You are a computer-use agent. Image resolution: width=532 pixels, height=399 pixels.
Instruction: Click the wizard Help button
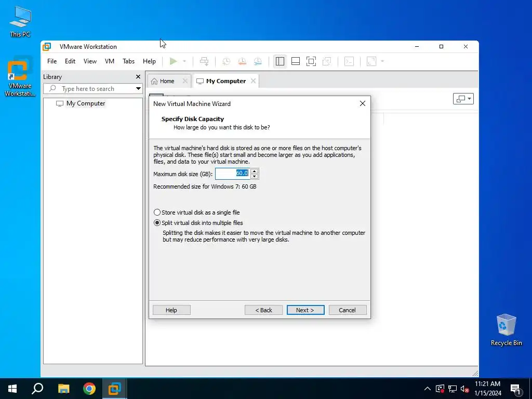click(171, 310)
